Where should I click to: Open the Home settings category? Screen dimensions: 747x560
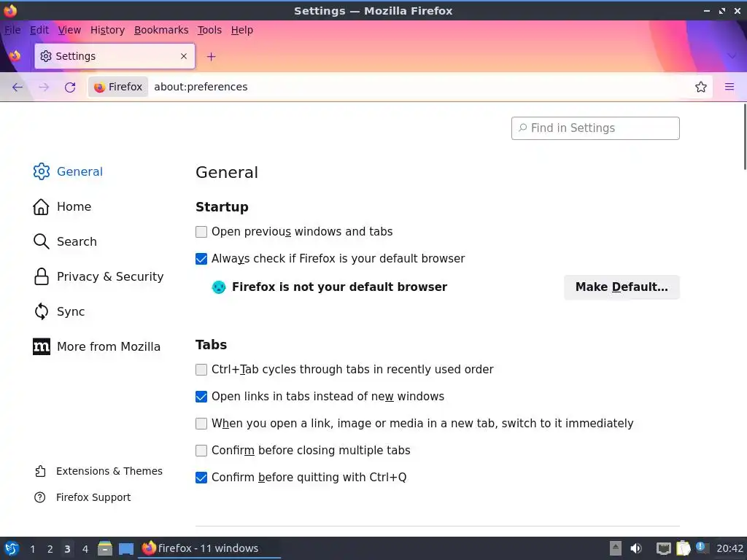(62, 206)
